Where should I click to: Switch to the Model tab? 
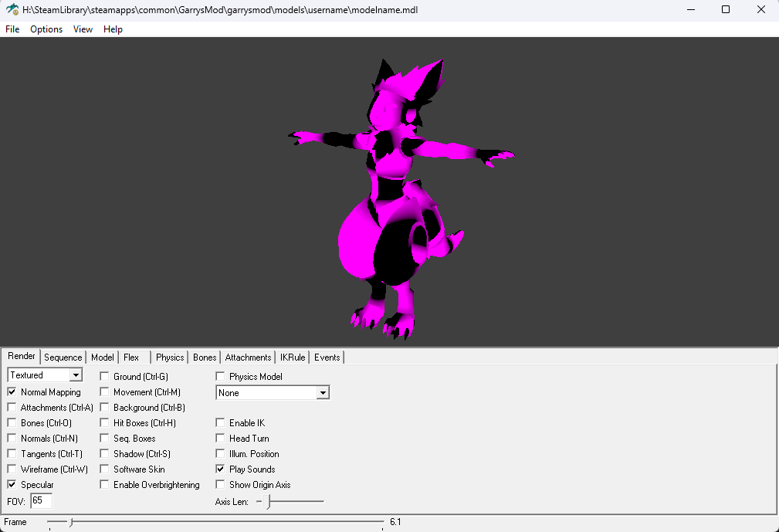click(x=103, y=357)
